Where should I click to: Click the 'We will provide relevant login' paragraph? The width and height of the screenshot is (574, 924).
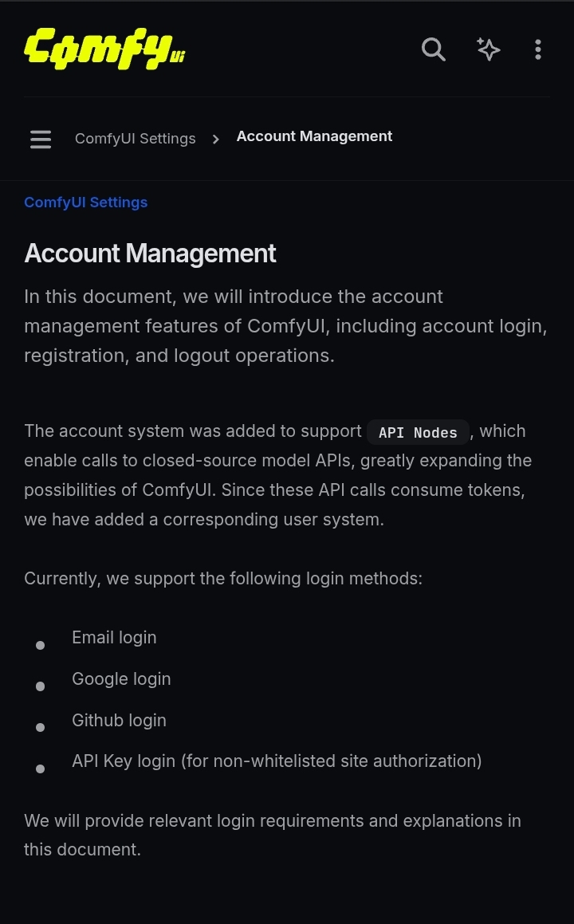click(272, 835)
